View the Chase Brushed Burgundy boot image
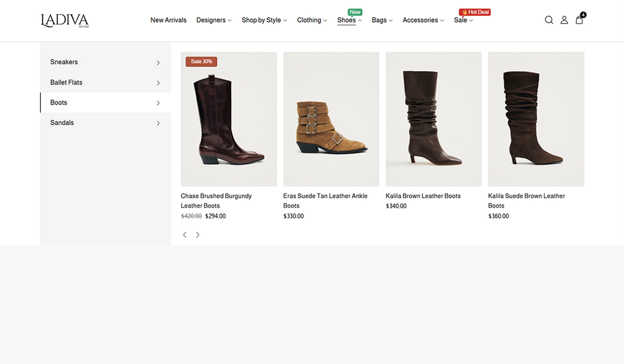The image size is (624, 364). 228,119
